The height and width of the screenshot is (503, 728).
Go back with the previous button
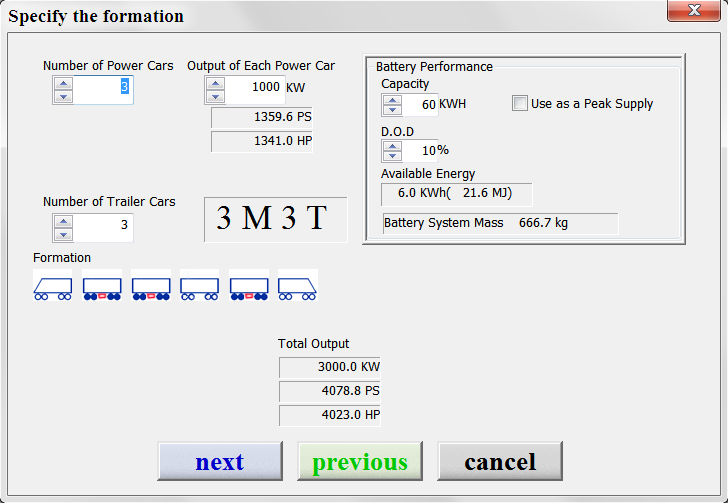(x=360, y=461)
